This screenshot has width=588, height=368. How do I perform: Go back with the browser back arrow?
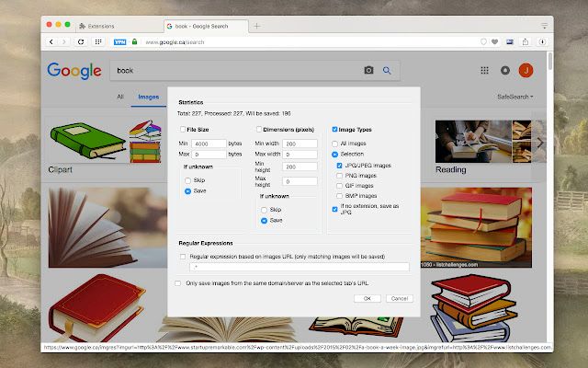[x=51, y=41]
